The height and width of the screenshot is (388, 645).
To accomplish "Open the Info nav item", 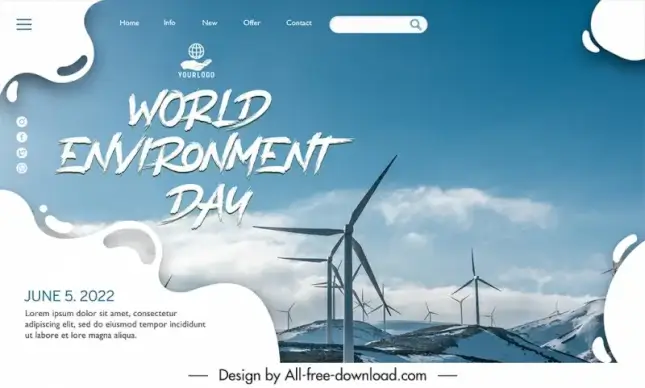I will coord(169,23).
